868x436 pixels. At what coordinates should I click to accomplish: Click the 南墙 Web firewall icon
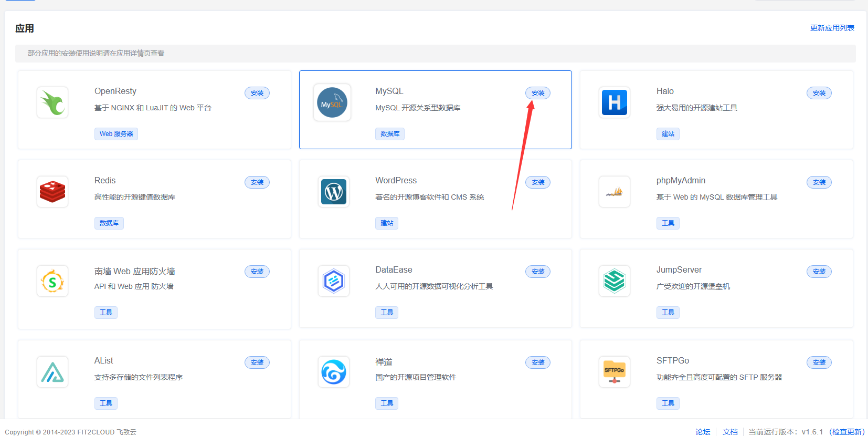[52, 281]
